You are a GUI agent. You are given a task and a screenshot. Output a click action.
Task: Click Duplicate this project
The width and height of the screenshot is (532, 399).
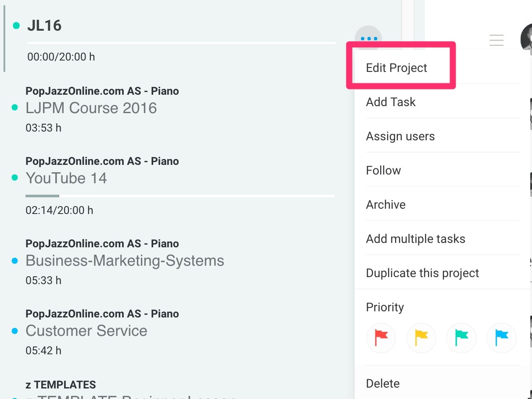[423, 273]
